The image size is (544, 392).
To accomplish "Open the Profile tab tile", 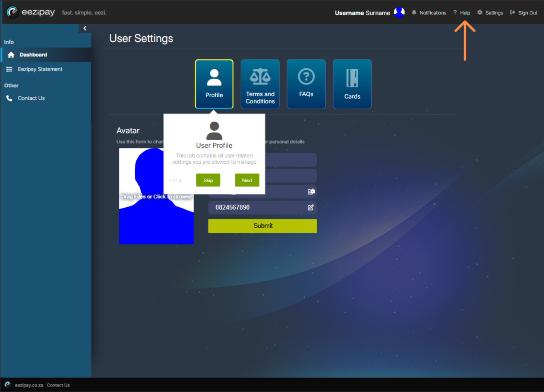I will click(214, 84).
